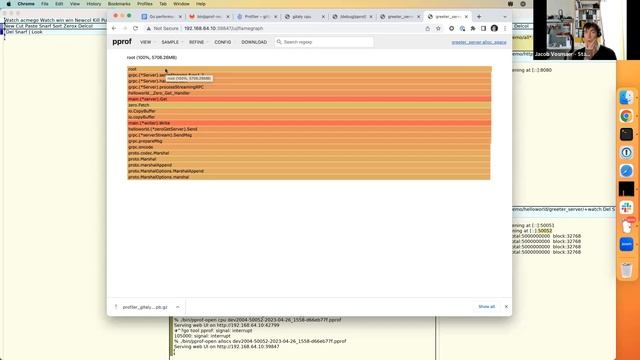This screenshot has width=640, height=360.
Task: Open Safari from the Dock
Action: 627,171
